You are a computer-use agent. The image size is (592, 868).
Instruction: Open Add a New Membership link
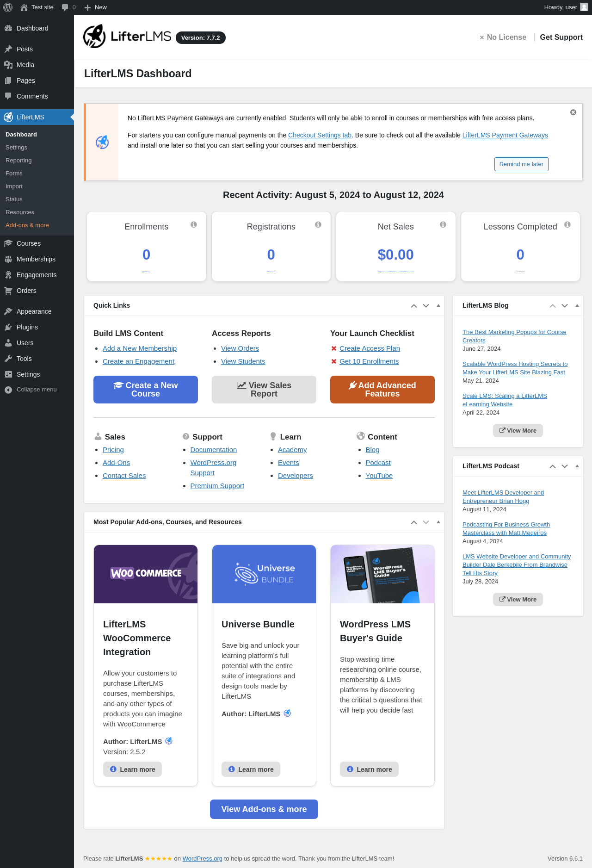point(140,348)
